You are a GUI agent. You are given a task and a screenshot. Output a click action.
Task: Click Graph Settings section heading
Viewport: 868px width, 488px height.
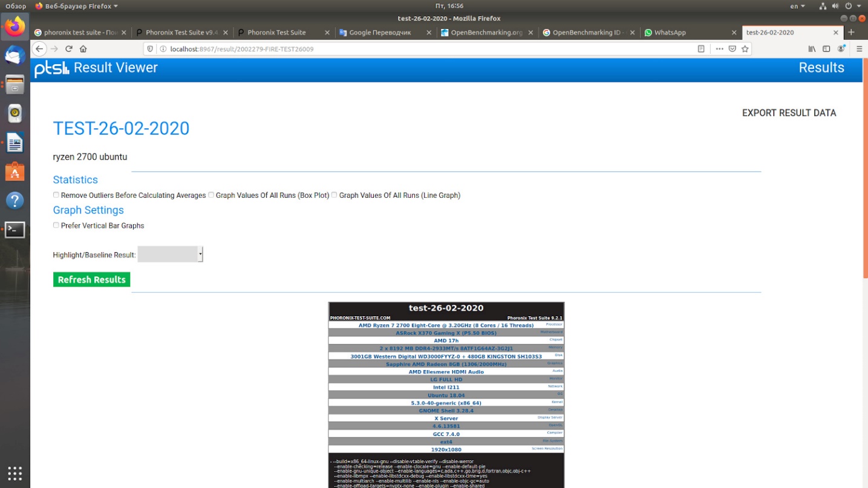coord(88,210)
